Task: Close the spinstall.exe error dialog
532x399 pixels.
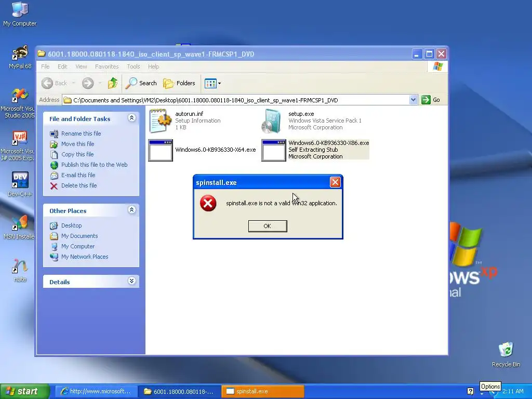Action: click(335, 182)
